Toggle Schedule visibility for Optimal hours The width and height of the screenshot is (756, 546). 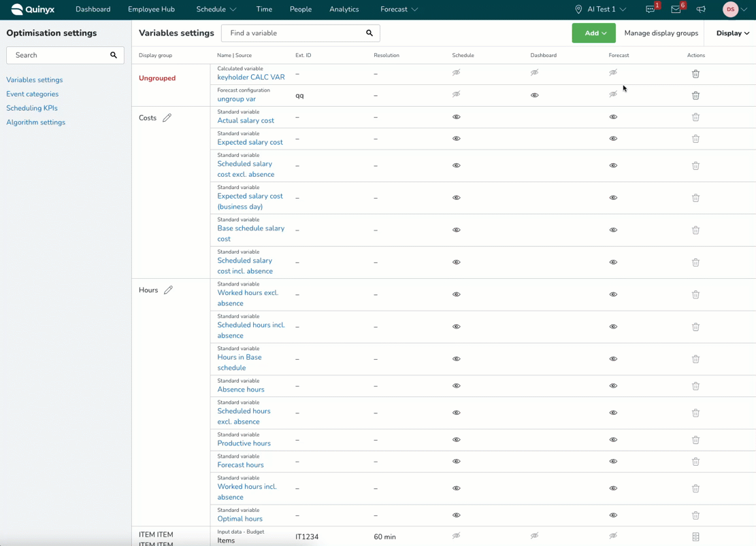click(456, 515)
